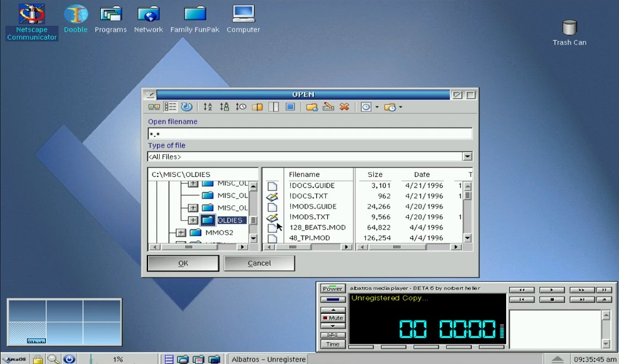Open the recent files clock icon
Viewport: 619px width, 364px height.
366,107
